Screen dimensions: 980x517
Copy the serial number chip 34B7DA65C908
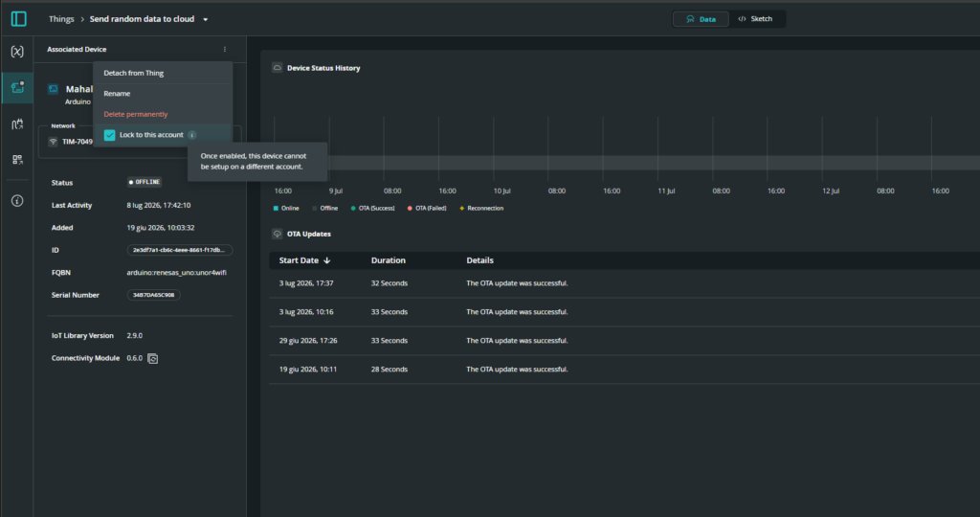[154, 295]
